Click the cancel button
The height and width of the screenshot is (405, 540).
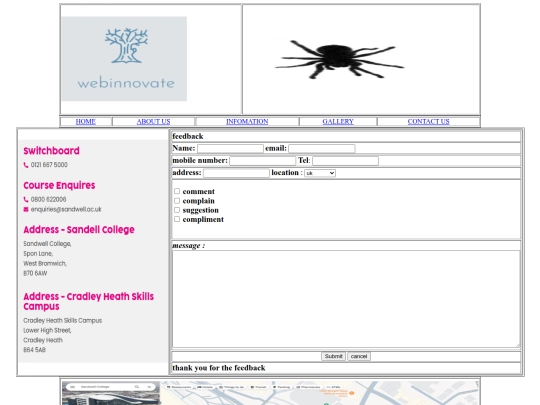click(x=359, y=356)
